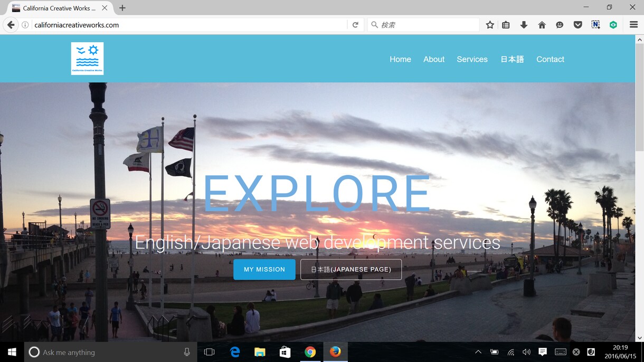Open the Firefox downloads arrow
The width and height of the screenshot is (644, 362).
(524, 25)
